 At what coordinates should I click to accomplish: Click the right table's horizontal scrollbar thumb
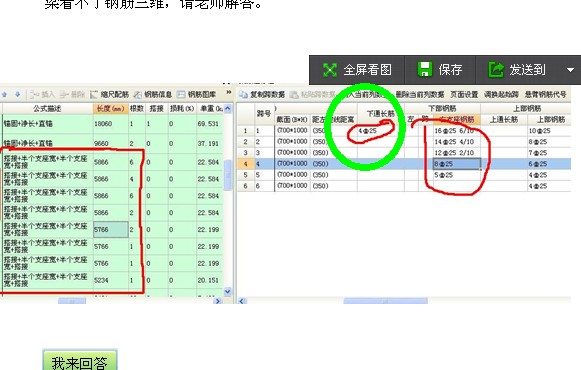click(x=385, y=301)
